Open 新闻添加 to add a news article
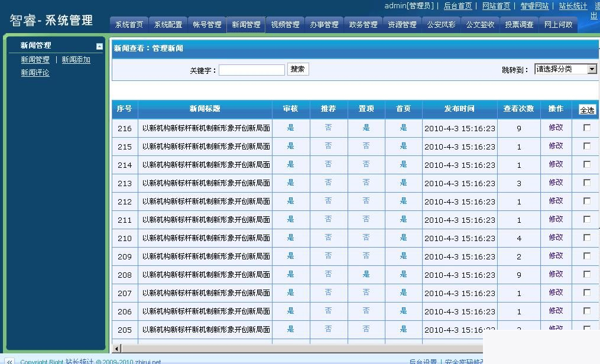Viewport: 600px width, 364px height. tap(76, 60)
